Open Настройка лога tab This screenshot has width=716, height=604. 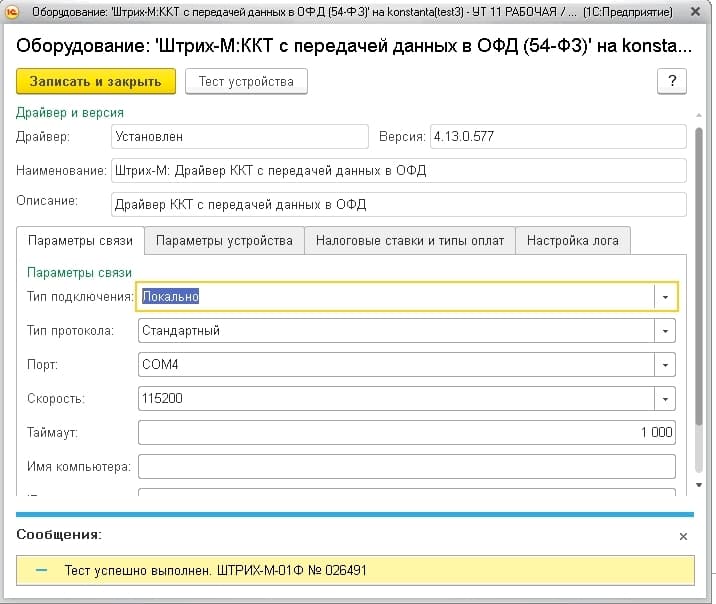[573, 241]
